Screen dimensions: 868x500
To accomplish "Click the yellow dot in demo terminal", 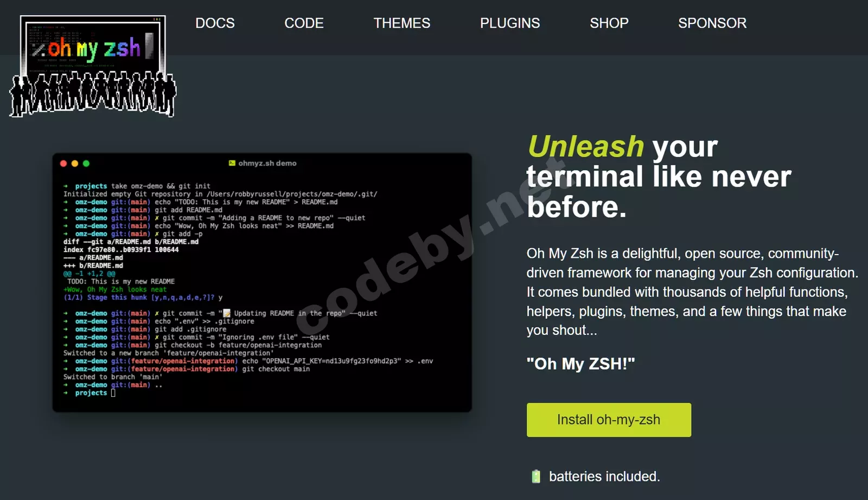I will (x=75, y=163).
